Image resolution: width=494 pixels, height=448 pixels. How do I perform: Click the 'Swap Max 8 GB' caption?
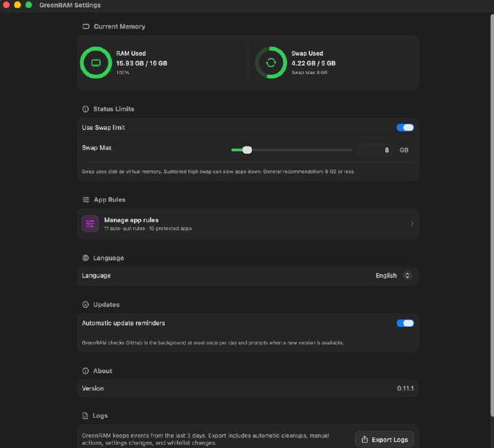pyautogui.click(x=309, y=72)
